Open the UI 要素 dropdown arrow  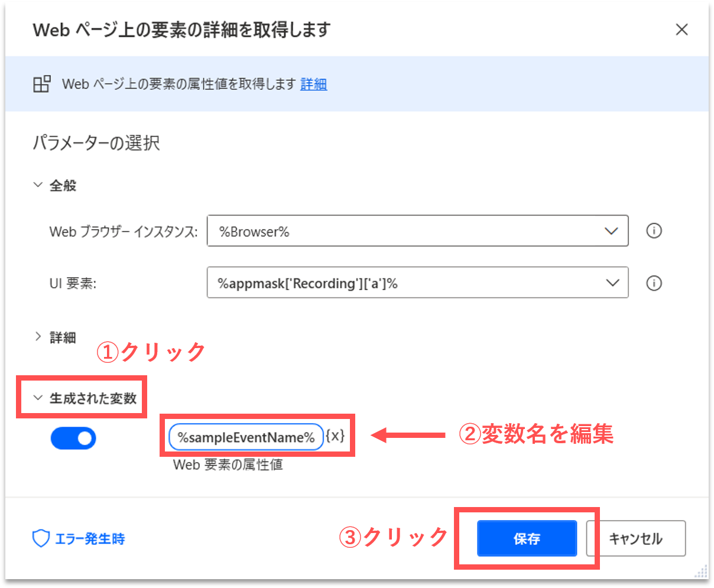[611, 284]
